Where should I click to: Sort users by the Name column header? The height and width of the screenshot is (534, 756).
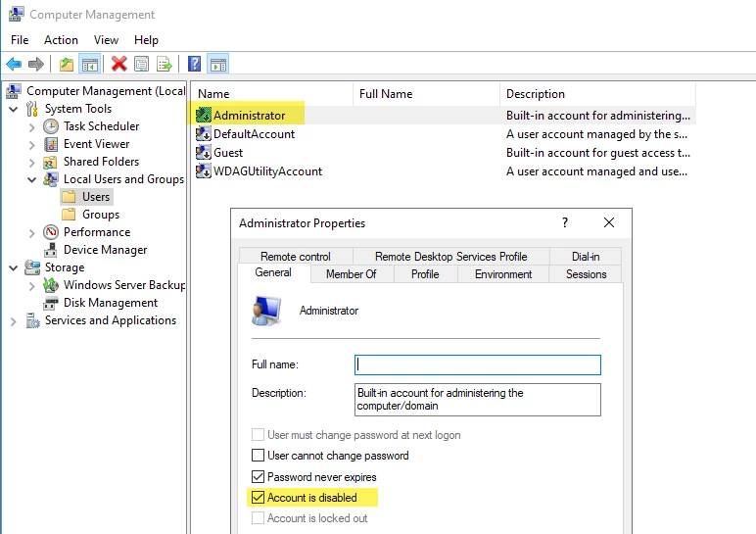coord(272,94)
